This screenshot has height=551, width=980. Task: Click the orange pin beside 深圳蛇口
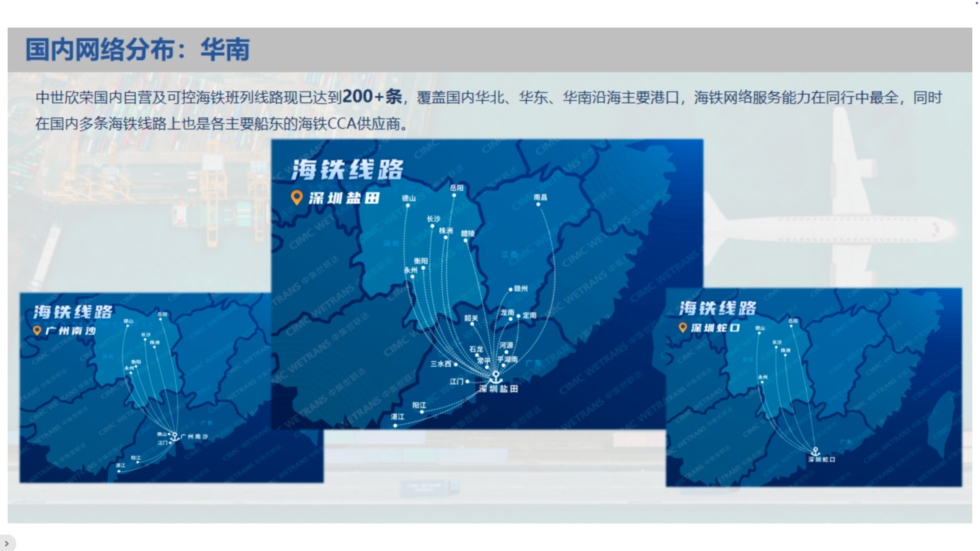[x=682, y=328]
